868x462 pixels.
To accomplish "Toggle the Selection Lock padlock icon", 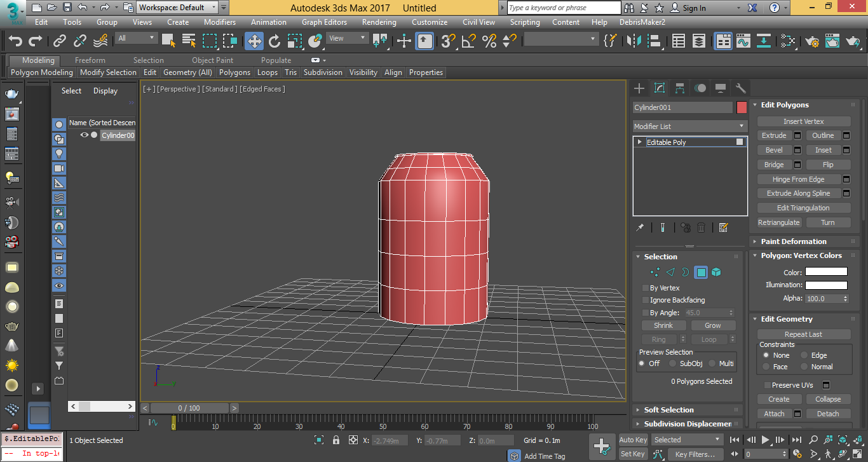I will (x=336, y=440).
